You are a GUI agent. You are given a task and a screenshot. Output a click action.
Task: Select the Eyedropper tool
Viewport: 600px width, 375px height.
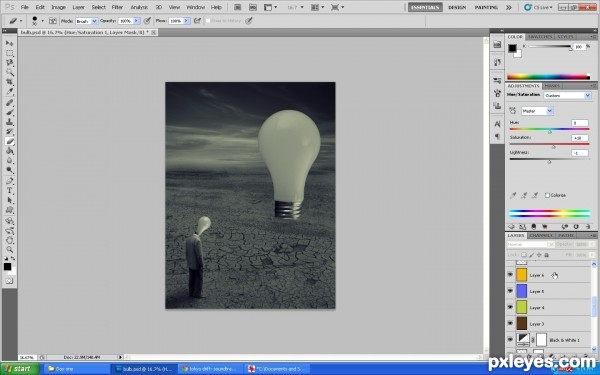tap(10, 91)
